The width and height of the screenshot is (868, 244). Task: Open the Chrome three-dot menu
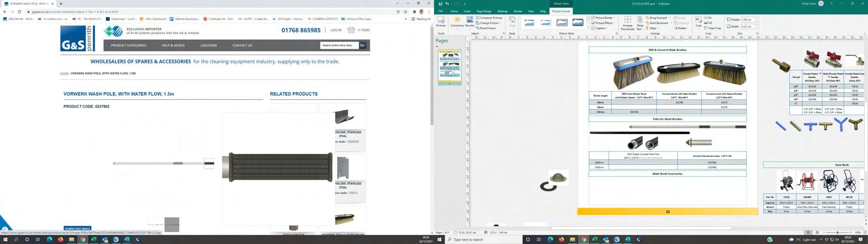429,11
